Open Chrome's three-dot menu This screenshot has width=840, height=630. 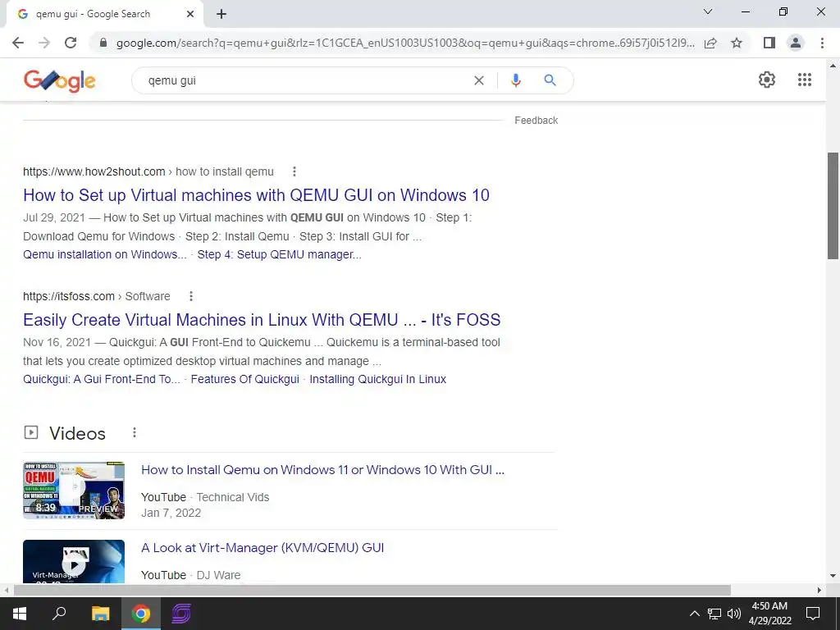click(822, 43)
